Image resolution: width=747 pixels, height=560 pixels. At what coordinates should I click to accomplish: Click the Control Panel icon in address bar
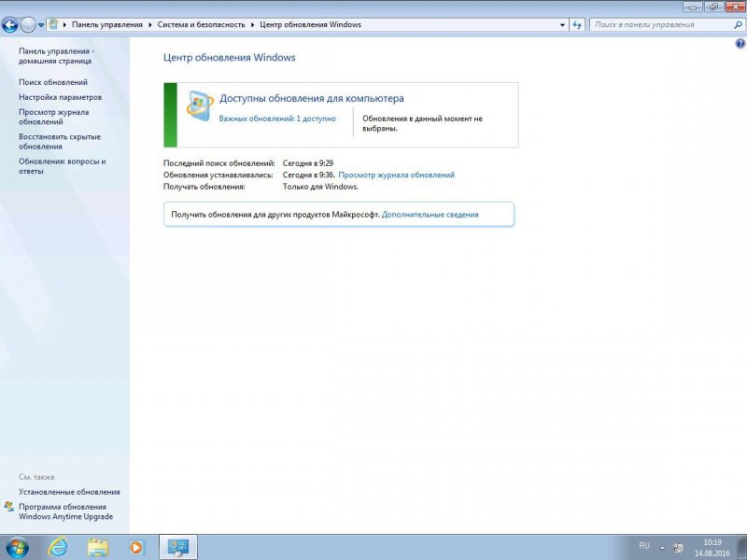click(53, 24)
